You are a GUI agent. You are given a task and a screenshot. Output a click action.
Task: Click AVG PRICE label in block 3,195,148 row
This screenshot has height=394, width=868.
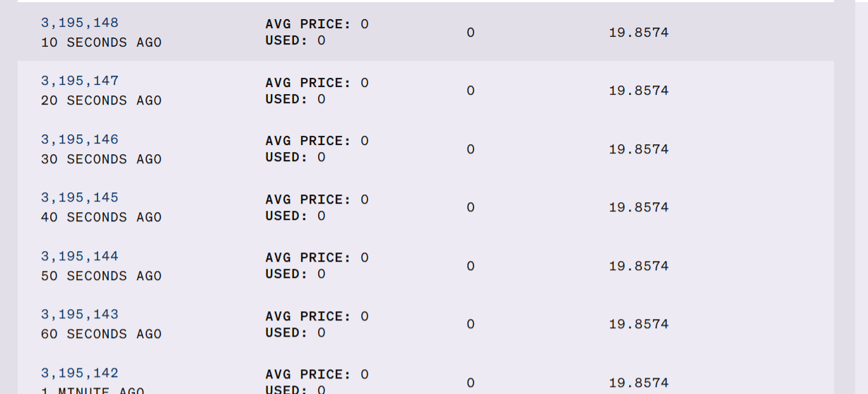[307, 24]
